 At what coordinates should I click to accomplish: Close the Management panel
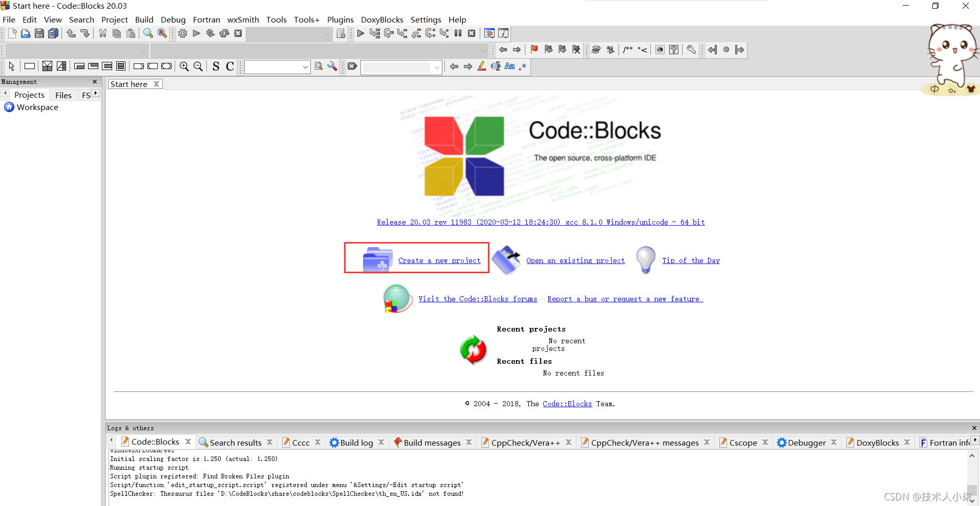(95, 82)
